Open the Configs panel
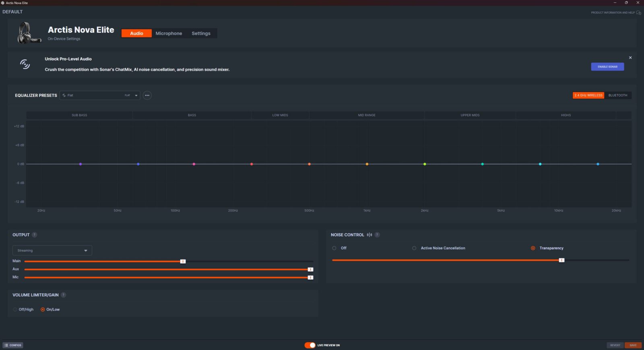 tap(13, 345)
